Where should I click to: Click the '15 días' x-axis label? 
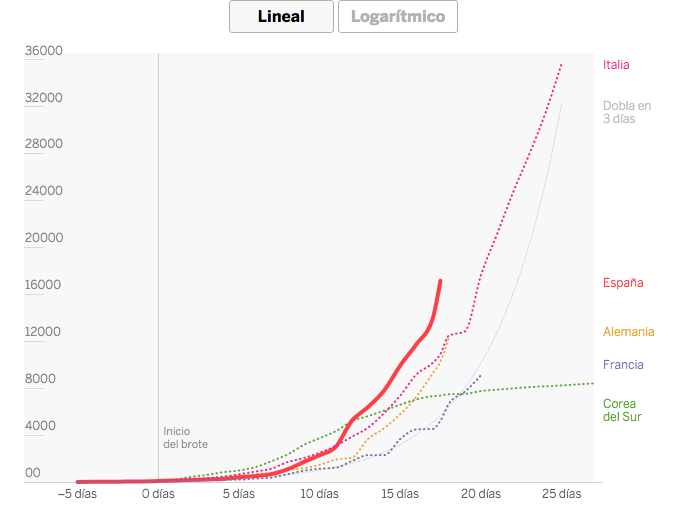point(400,494)
